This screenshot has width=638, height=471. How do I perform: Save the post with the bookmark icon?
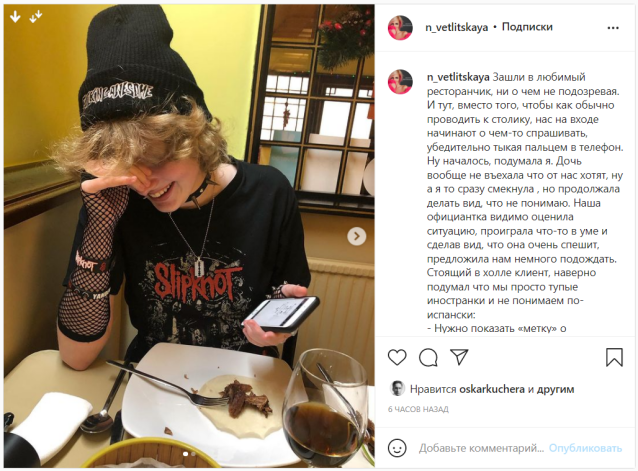coord(614,357)
